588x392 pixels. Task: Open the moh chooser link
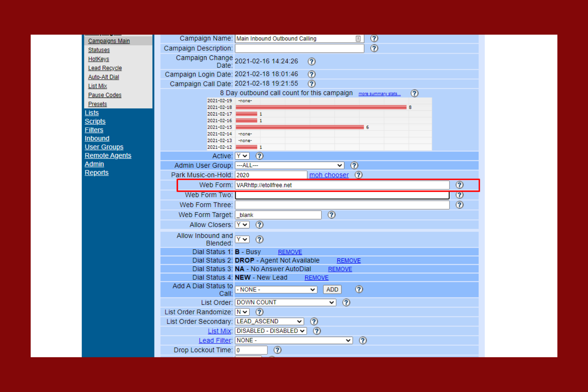[x=329, y=175]
